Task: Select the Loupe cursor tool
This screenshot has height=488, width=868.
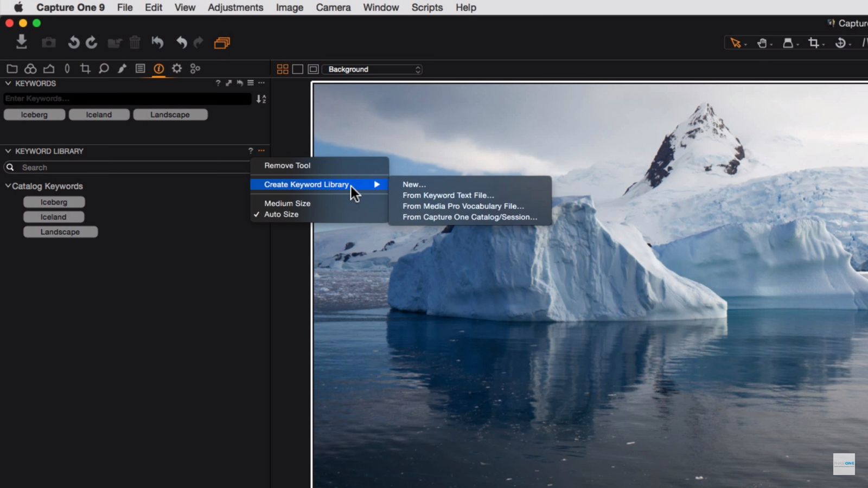Action: point(788,43)
